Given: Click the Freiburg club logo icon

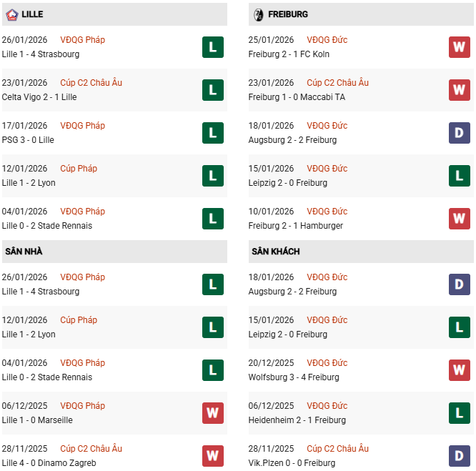Looking at the screenshot, I should coord(258,14).
